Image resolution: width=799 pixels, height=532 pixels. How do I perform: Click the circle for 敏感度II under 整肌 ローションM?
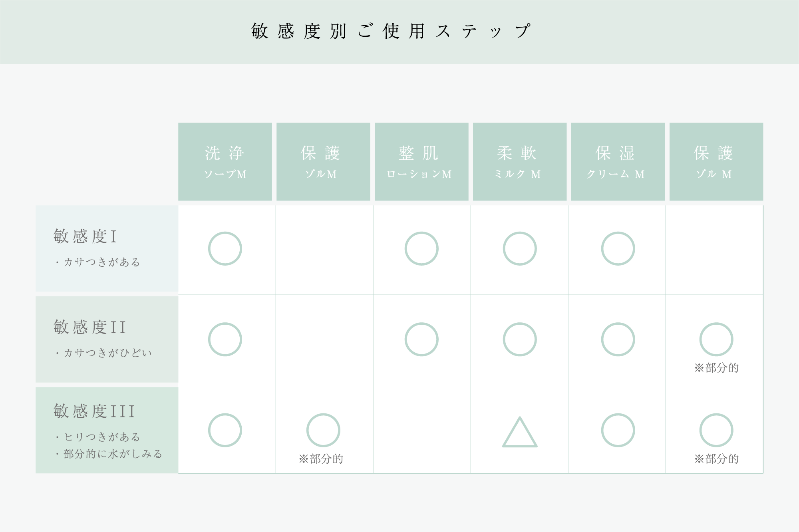pyautogui.click(x=421, y=339)
